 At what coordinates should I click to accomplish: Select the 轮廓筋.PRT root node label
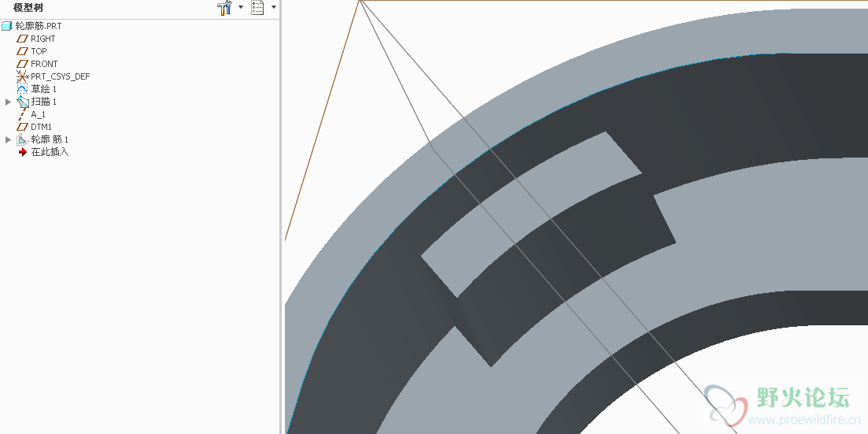tap(39, 26)
